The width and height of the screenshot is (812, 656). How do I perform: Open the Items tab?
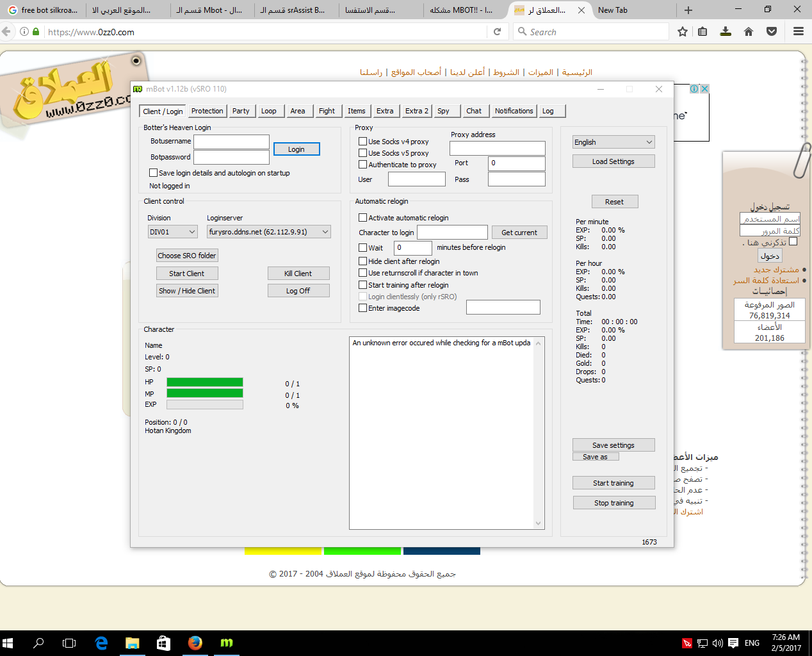357,111
